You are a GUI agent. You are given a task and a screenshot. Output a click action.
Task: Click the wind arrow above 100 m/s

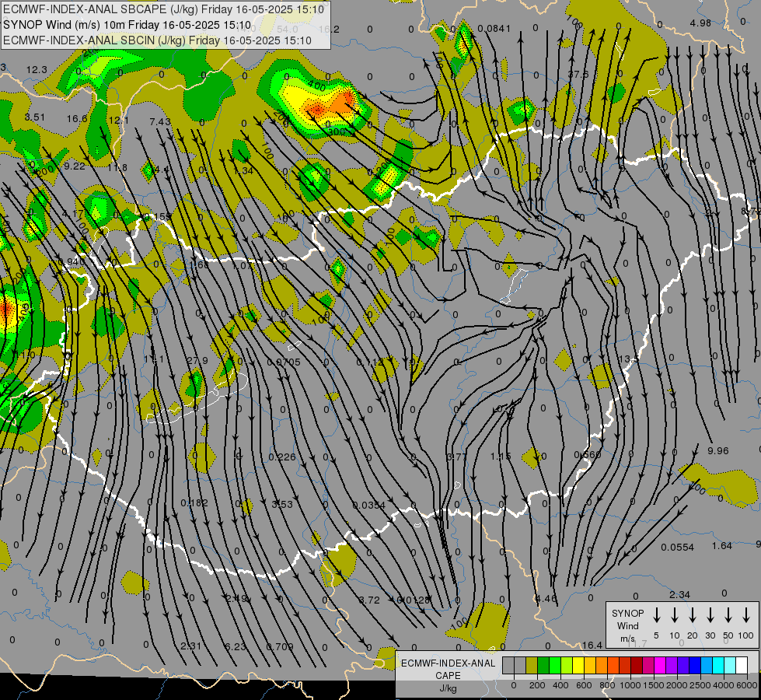click(x=746, y=615)
